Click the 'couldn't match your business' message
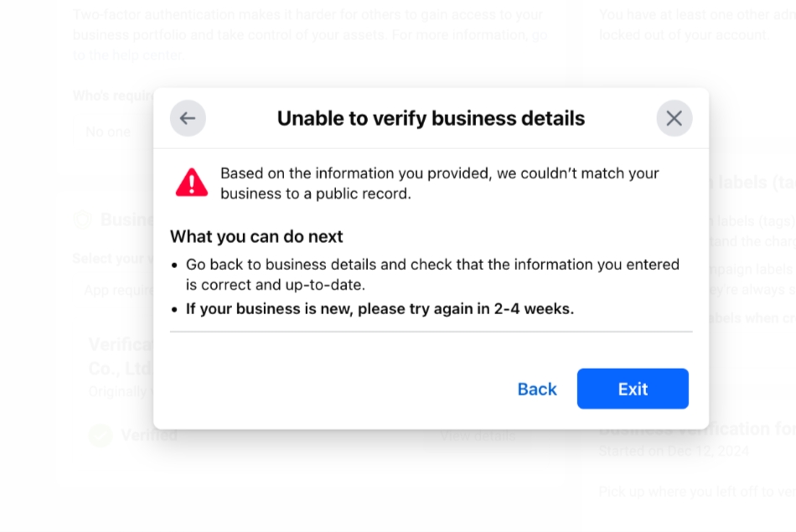This screenshot has width=796, height=532. pyautogui.click(x=440, y=183)
